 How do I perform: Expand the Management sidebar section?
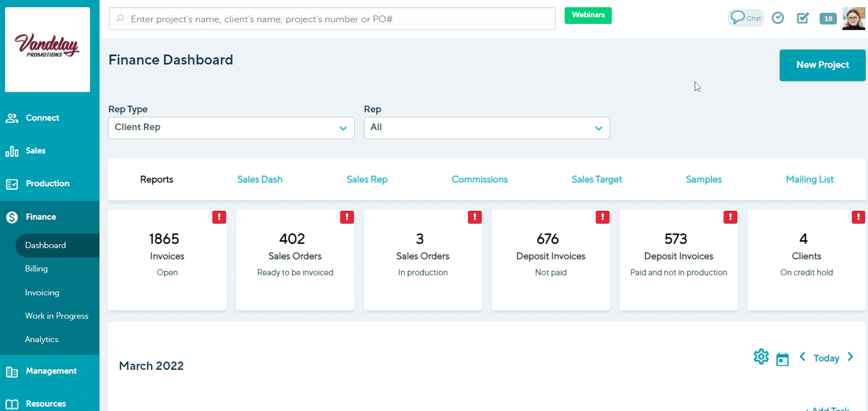pyautogui.click(x=50, y=371)
